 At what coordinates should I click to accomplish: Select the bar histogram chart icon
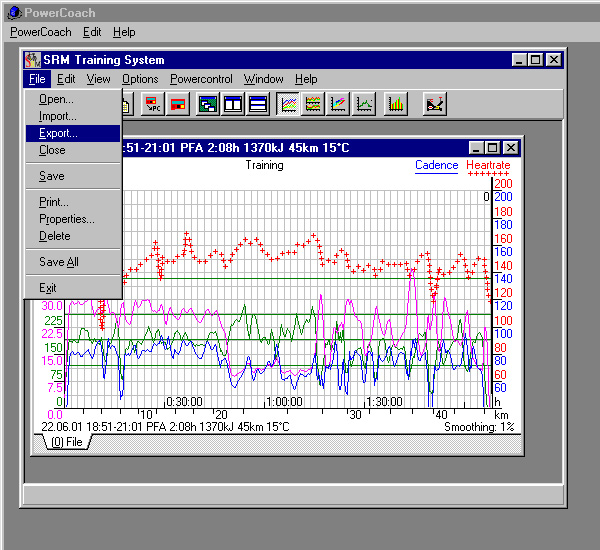396,104
